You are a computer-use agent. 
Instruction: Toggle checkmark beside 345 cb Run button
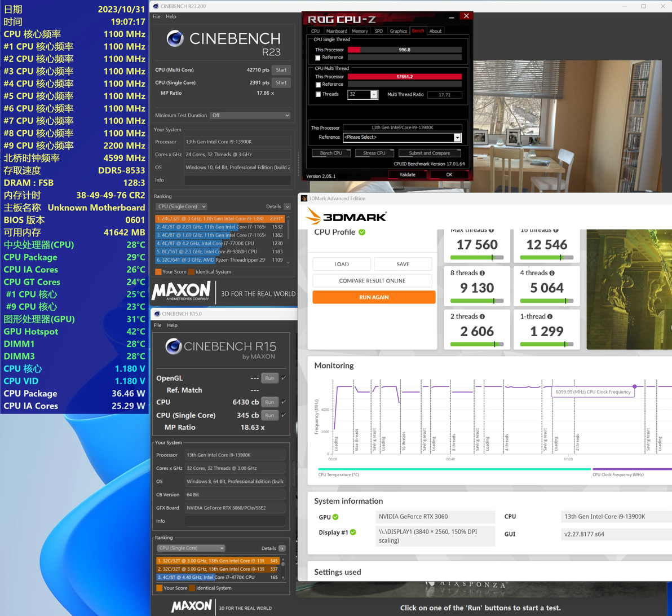coord(284,415)
